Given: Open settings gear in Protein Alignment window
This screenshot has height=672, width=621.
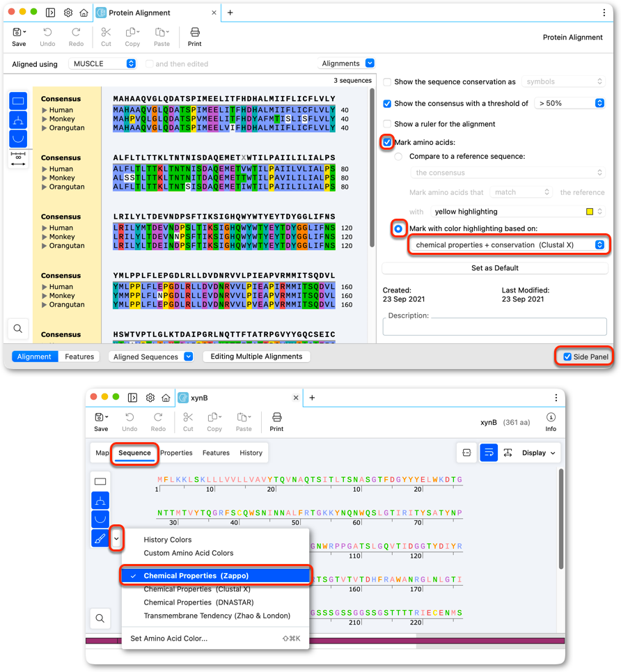Looking at the screenshot, I should (x=68, y=13).
